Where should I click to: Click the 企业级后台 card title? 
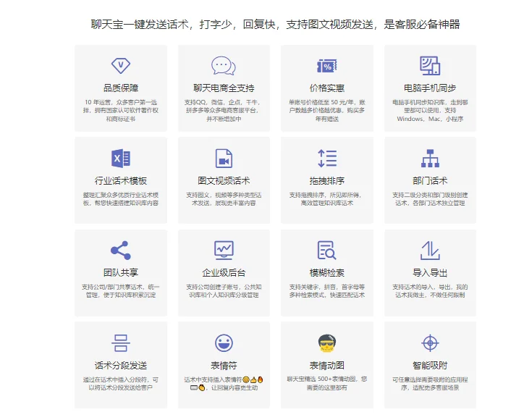tap(224, 273)
